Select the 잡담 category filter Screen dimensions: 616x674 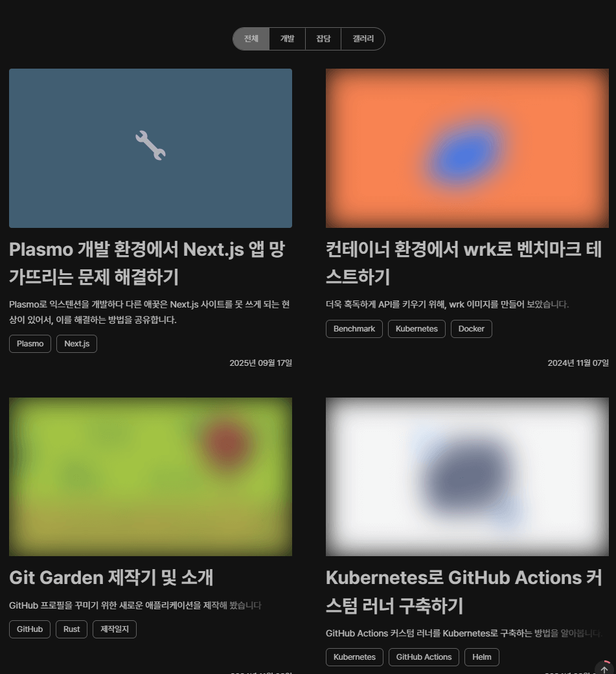click(323, 39)
